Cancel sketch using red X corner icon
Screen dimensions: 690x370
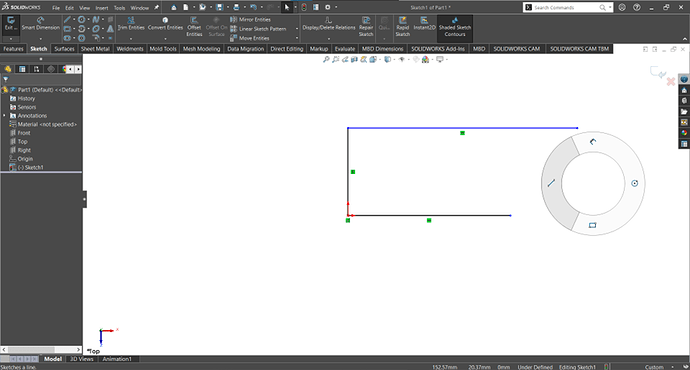pos(671,81)
